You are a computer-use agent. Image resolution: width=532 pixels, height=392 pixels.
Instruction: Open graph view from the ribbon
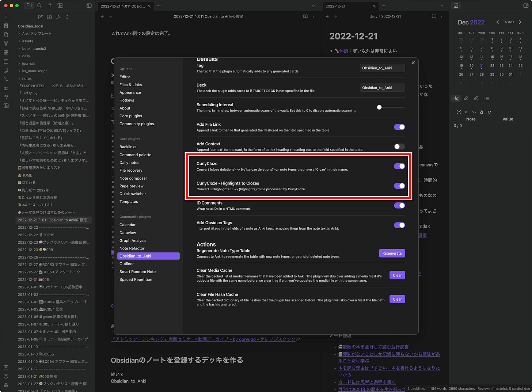coord(6,43)
